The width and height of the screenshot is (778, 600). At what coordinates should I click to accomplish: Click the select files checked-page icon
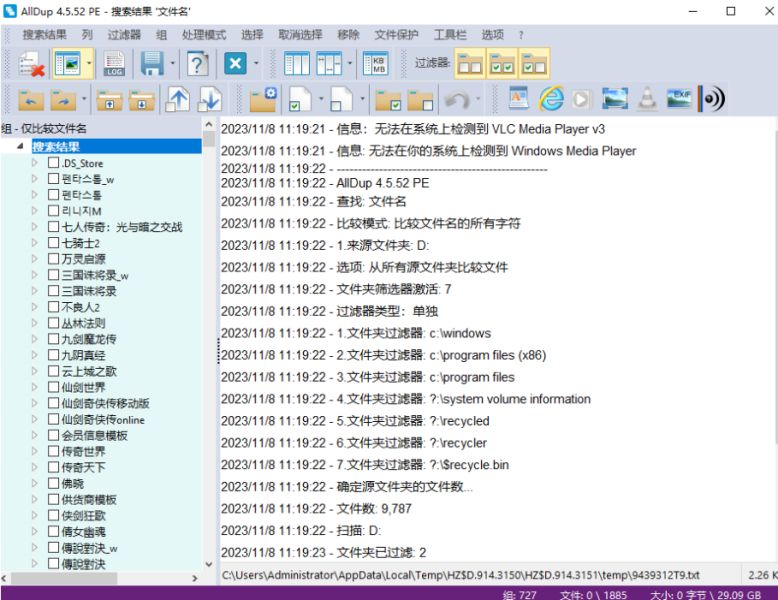pyautogui.click(x=300, y=99)
